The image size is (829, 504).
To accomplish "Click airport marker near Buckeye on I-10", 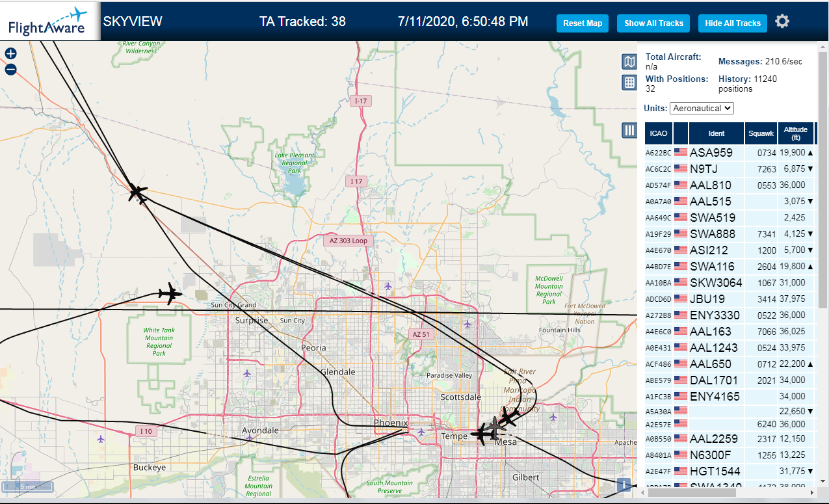I will pos(101,439).
